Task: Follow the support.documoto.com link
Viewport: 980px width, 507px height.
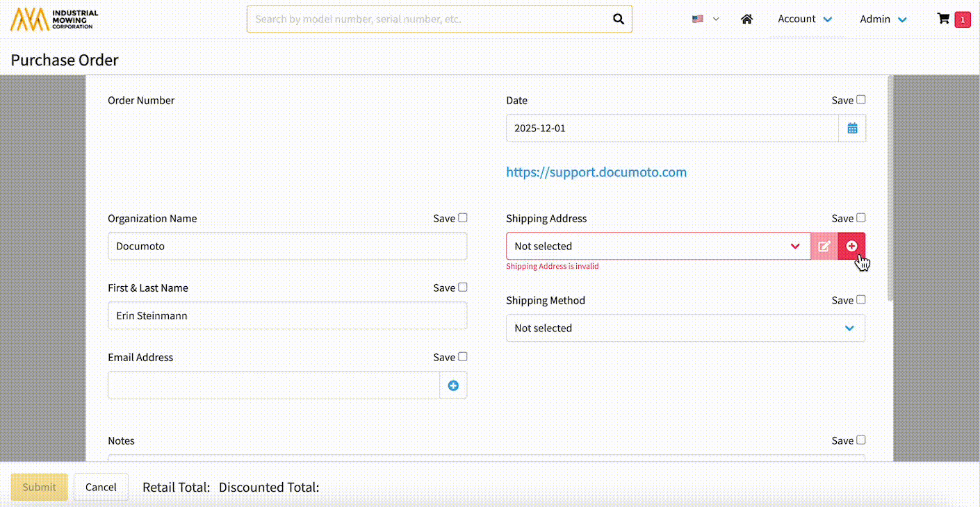Action: [596, 172]
